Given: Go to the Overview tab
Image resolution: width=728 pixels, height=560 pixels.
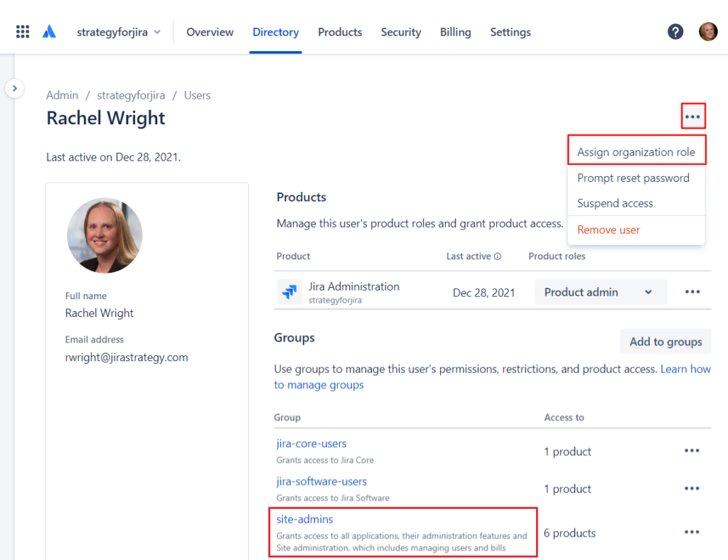Looking at the screenshot, I should pos(210,32).
